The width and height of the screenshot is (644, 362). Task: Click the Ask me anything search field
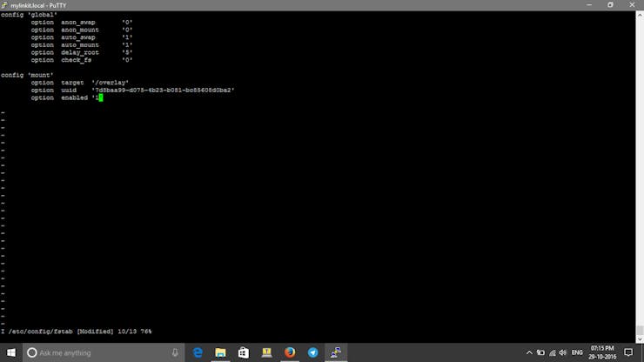point(103,352)
